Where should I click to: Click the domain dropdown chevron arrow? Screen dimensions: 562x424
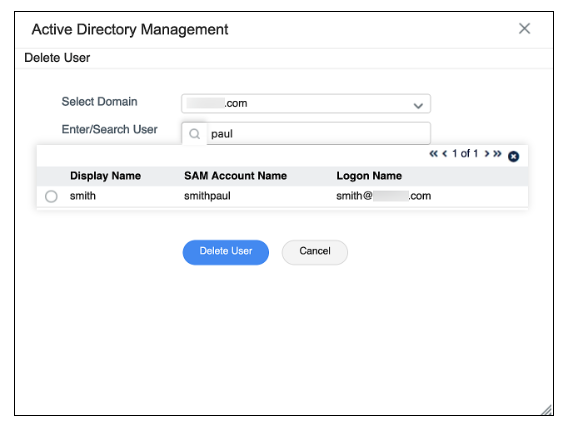(x=418, y=106)
